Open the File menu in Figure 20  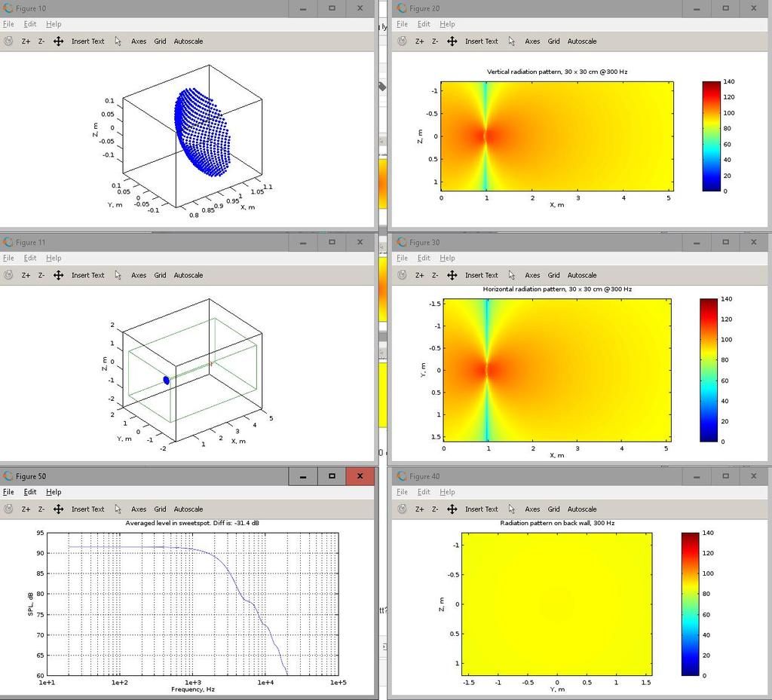(x=402, y=24)
